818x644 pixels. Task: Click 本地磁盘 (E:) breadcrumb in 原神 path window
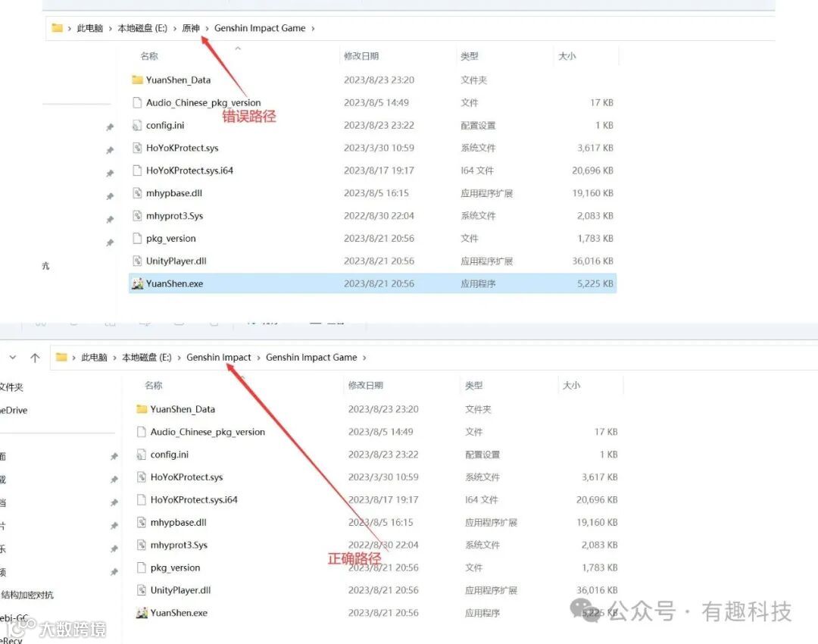(x=142, y=28)
